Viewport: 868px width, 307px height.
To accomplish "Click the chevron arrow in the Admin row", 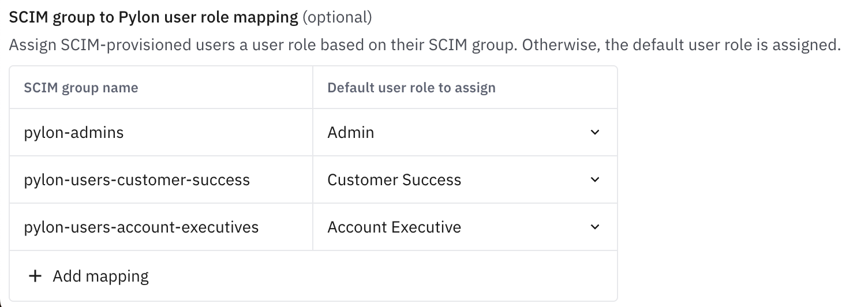I will click(x=595, y=133).
